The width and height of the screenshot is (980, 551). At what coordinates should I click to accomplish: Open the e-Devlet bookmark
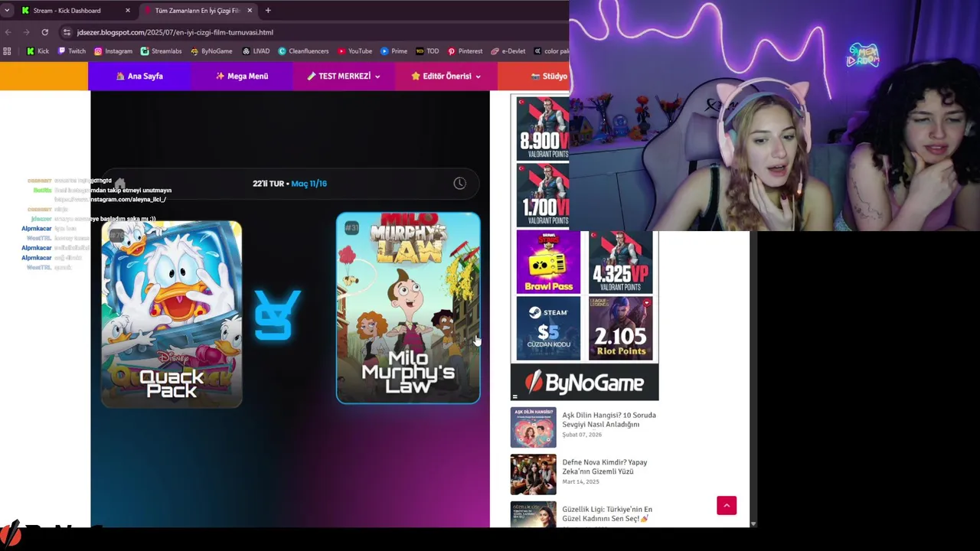508,51
